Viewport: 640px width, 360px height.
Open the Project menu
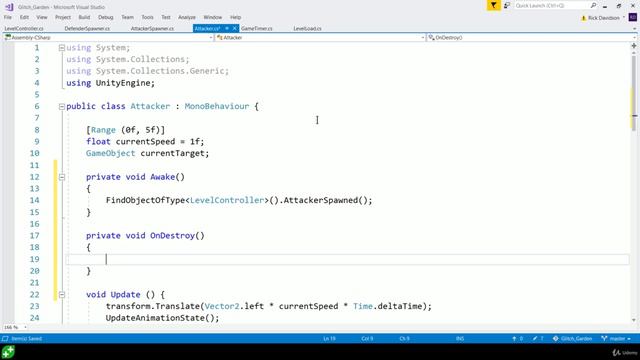(62, 17)
